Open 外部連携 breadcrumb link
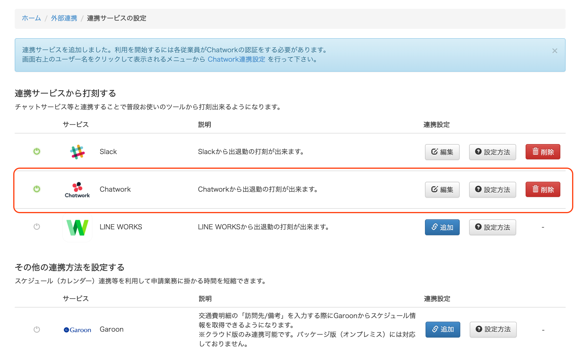This screenshot has height=364, width=588. coord(64,18)
